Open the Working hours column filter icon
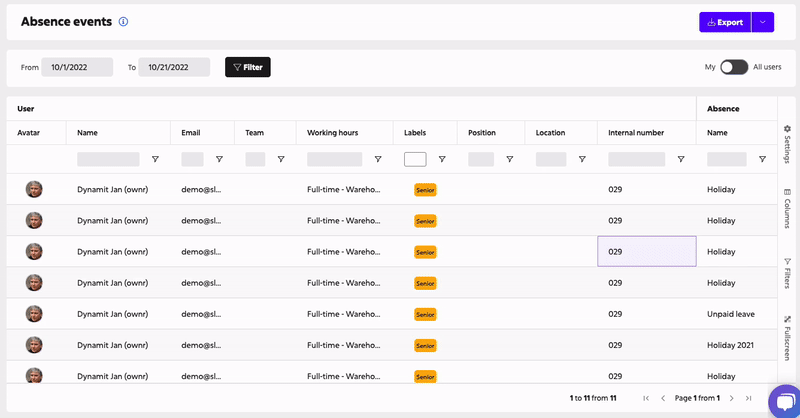Viewport: 800px width, 418px height. point(378,159)
